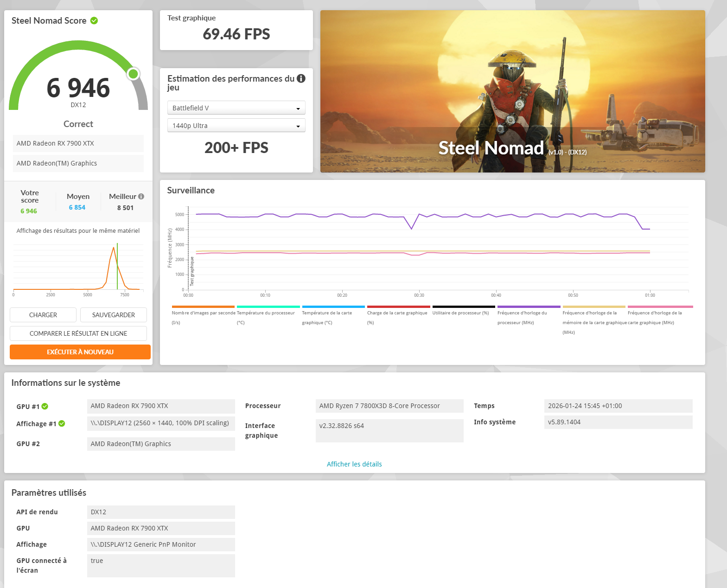Click the green validation check next to GPU #1
The width and height of the screenshot is (727, 588).
coord(45,407)
